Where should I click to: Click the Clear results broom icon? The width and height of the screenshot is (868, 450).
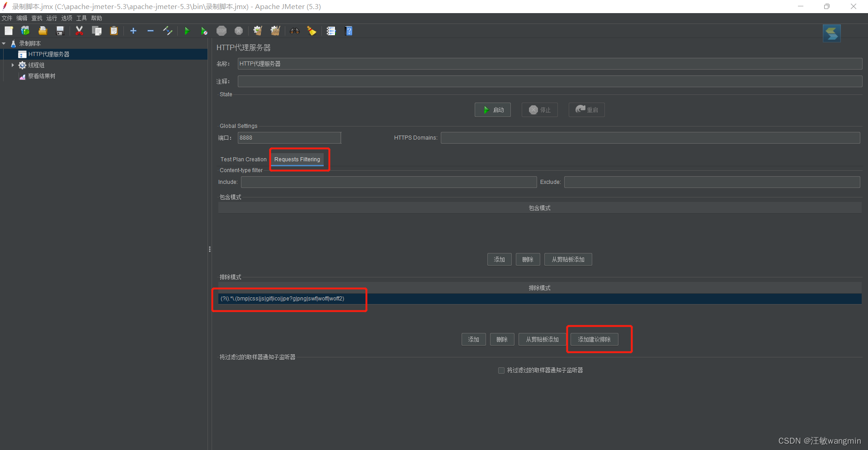coord(258,31)
